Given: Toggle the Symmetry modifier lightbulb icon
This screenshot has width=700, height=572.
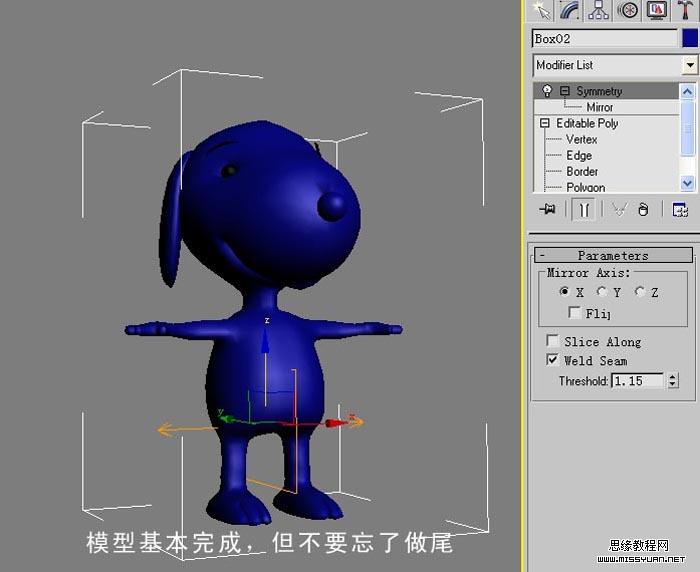Looking at the screenshot, I should [x=547, y=91].
